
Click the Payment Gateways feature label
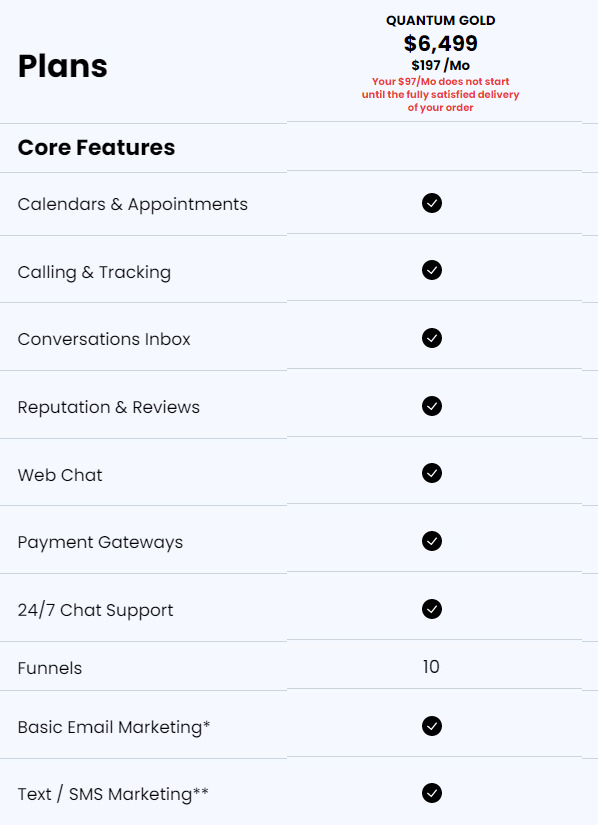pos(100,542)
